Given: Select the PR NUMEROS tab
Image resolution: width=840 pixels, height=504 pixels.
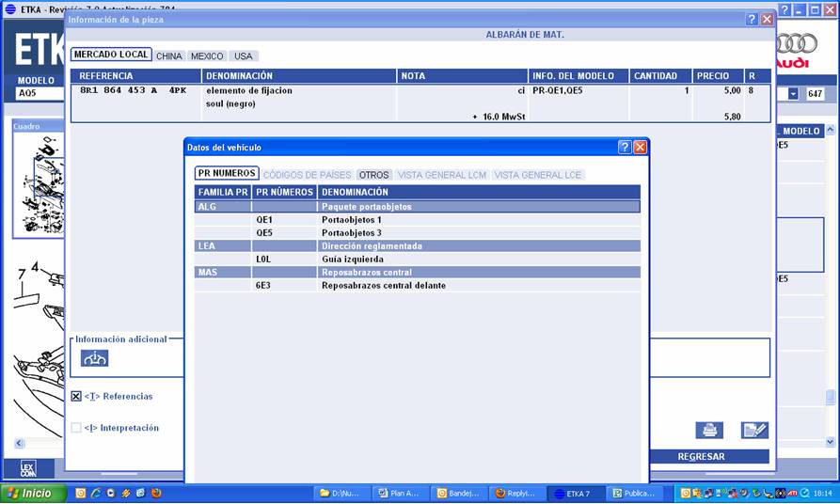Looking at the screenshot, I should tap(227, 174).
